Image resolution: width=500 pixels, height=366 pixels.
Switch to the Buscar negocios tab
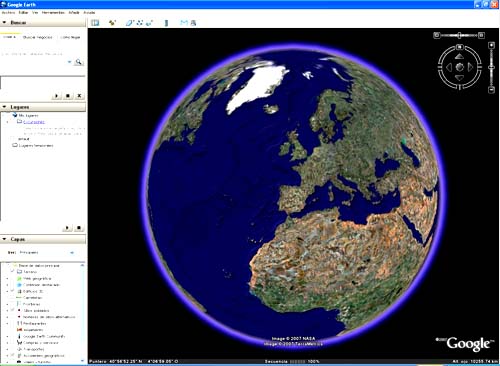coord(38,37)
